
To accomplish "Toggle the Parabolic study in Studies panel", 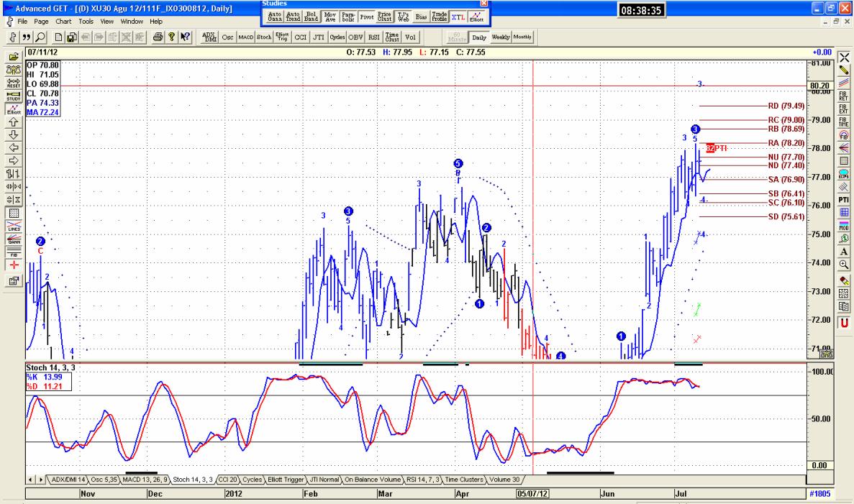I will click(x=348, y=17).
